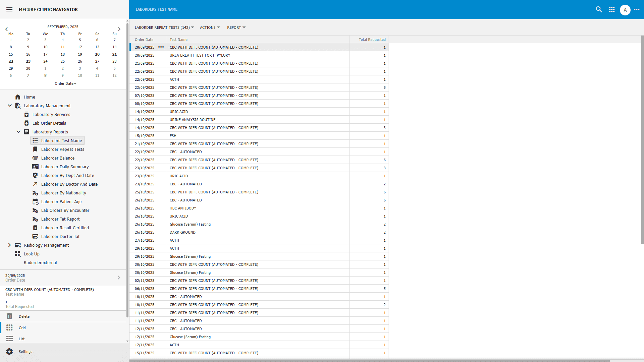Select September 23 on the calendar

coord(28,61)
